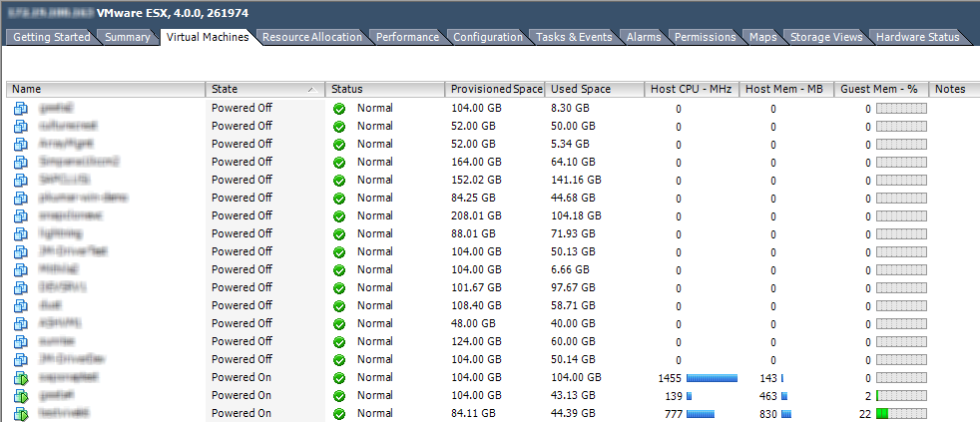Click the powered-on VM icon with 139 MHz CPU
This screenshot has height=422, width=980.
(x=21, y=396)
